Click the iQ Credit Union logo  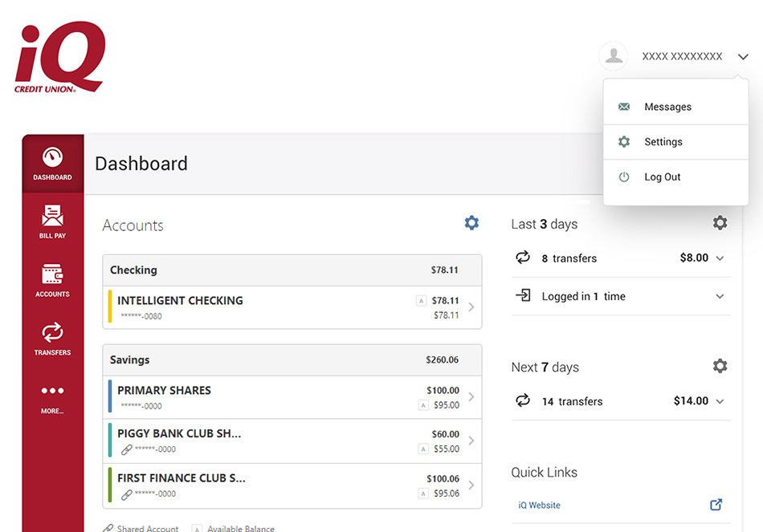(60, 58)
